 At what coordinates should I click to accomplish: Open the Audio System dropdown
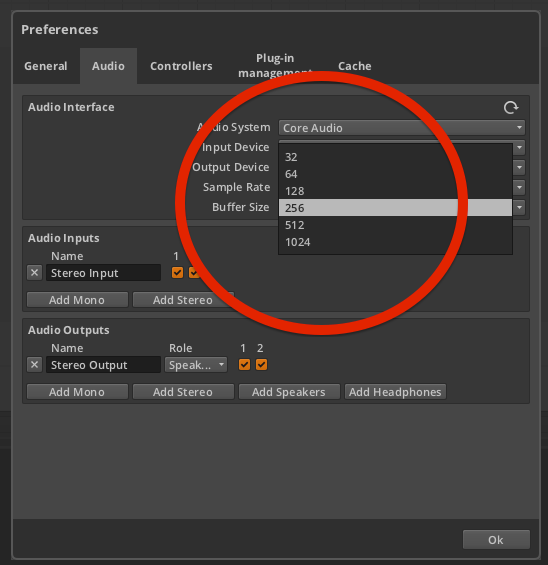402,128
